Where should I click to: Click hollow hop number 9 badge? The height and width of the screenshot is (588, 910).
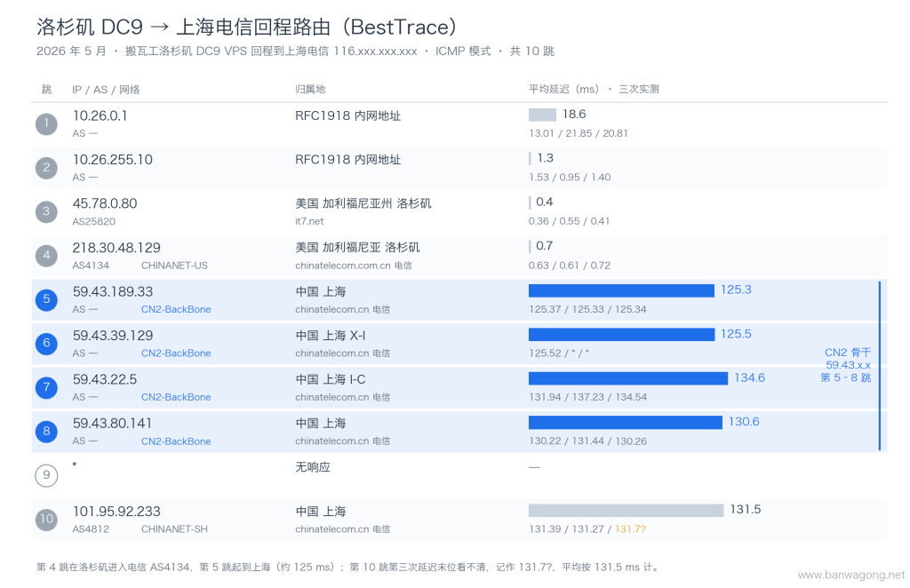point(46,475)
